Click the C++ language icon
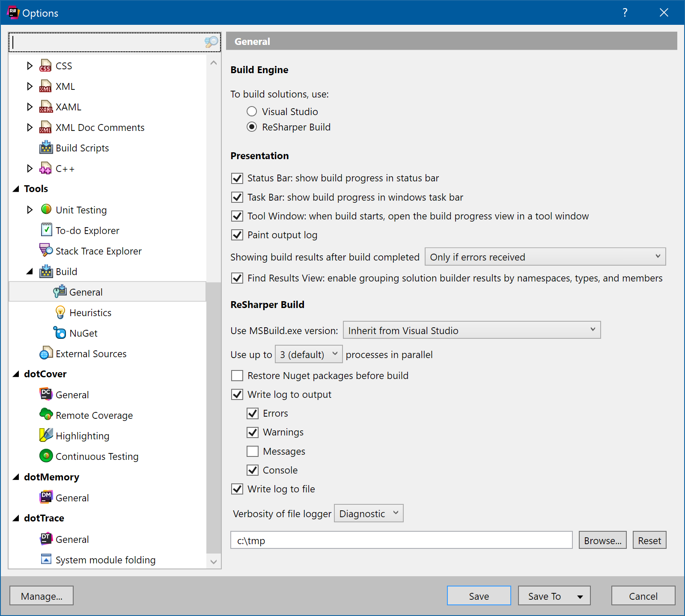685x616 pixels. point(46,168)
